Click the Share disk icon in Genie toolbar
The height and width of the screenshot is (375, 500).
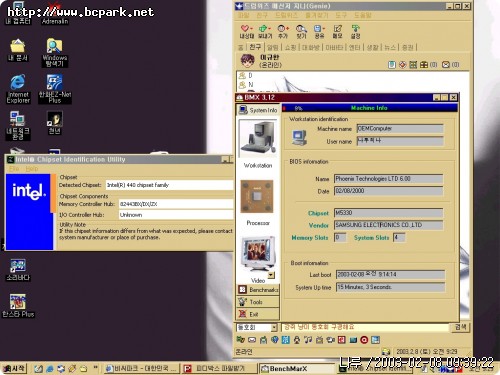pos(319,31)
